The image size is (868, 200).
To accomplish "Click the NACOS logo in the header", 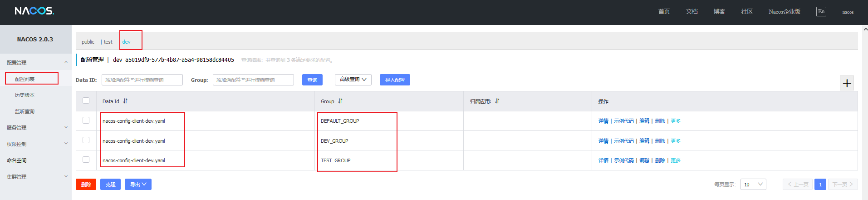I will coord(34,11).
